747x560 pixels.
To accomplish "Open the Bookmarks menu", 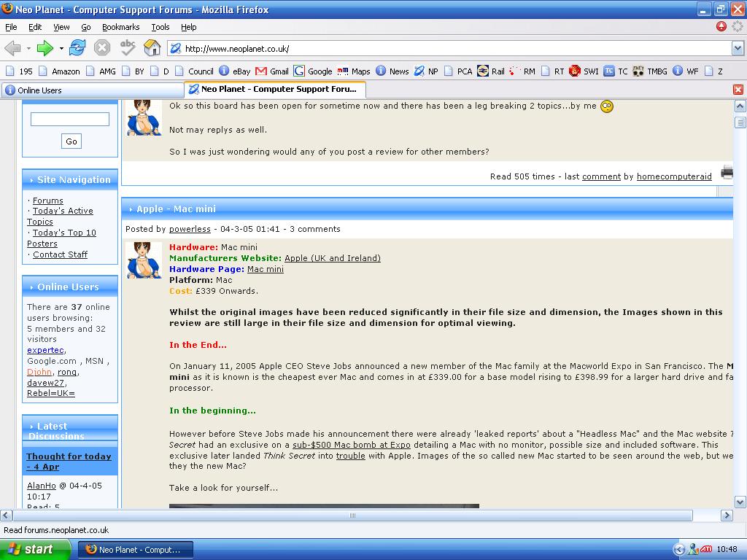I will tap(121, 27).
